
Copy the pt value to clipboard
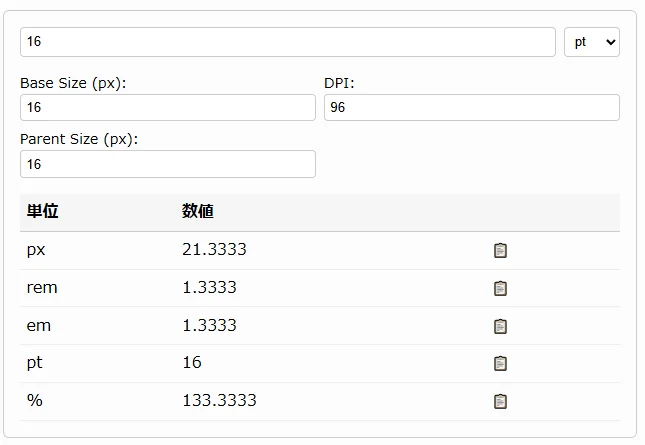click(x=500, y=363)
